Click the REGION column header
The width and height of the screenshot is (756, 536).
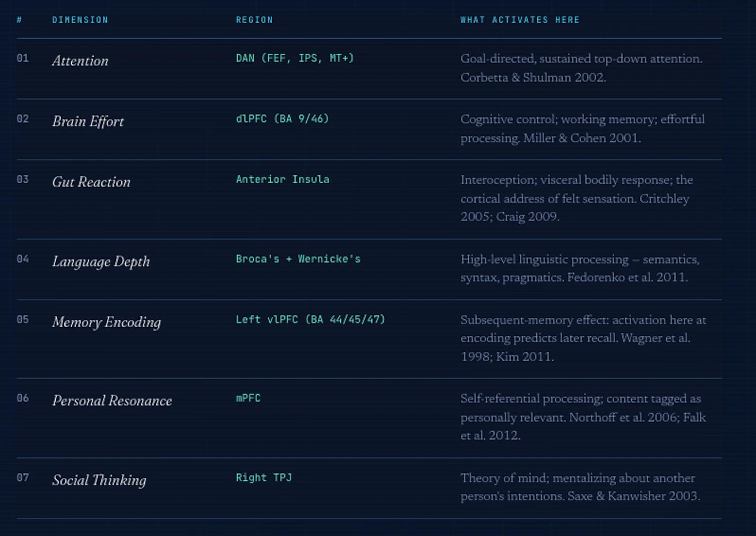pos(254,20)
